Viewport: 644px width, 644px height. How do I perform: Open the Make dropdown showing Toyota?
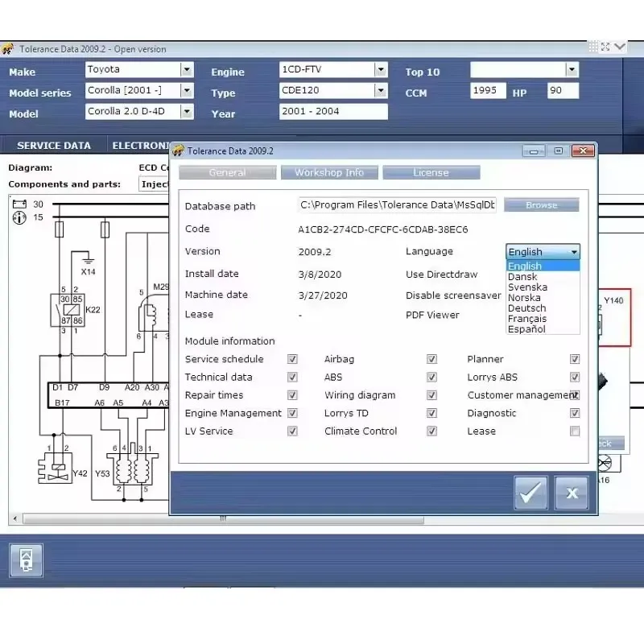[187, 70]
